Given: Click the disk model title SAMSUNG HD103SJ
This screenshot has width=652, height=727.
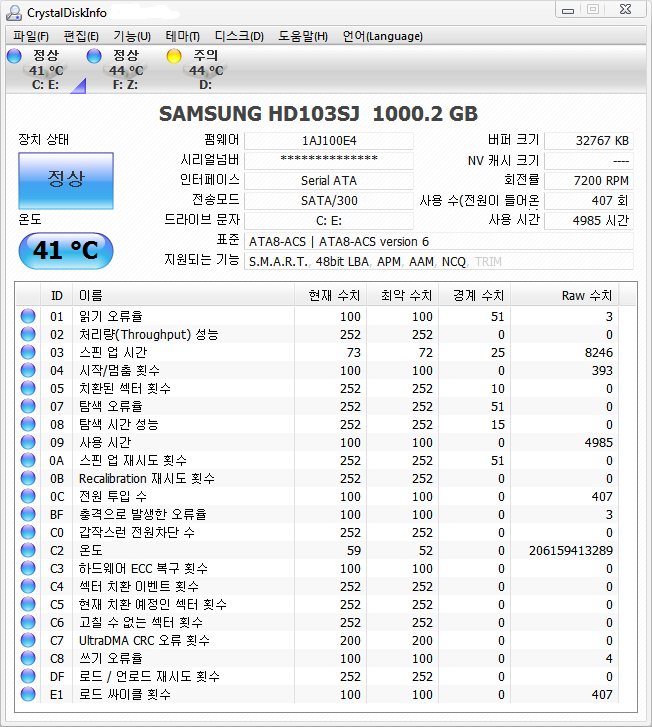Looking at the screenshot, I should tap(259, 114).
